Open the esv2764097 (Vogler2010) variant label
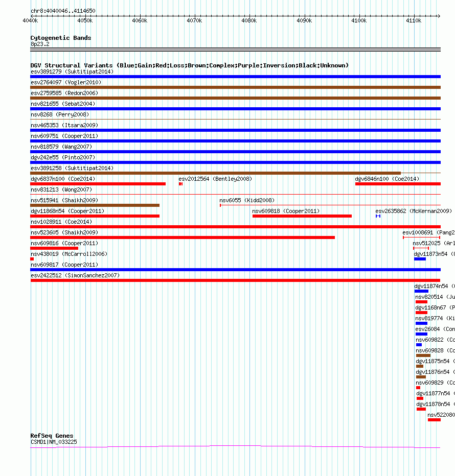The image size is (455, 476). tap(66, 82)
